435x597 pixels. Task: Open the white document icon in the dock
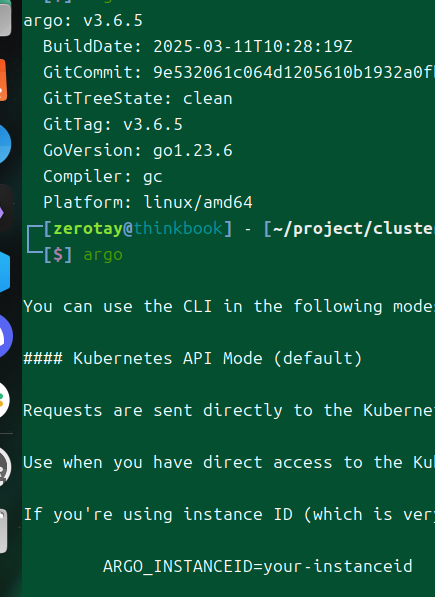(x=3, y=531)
